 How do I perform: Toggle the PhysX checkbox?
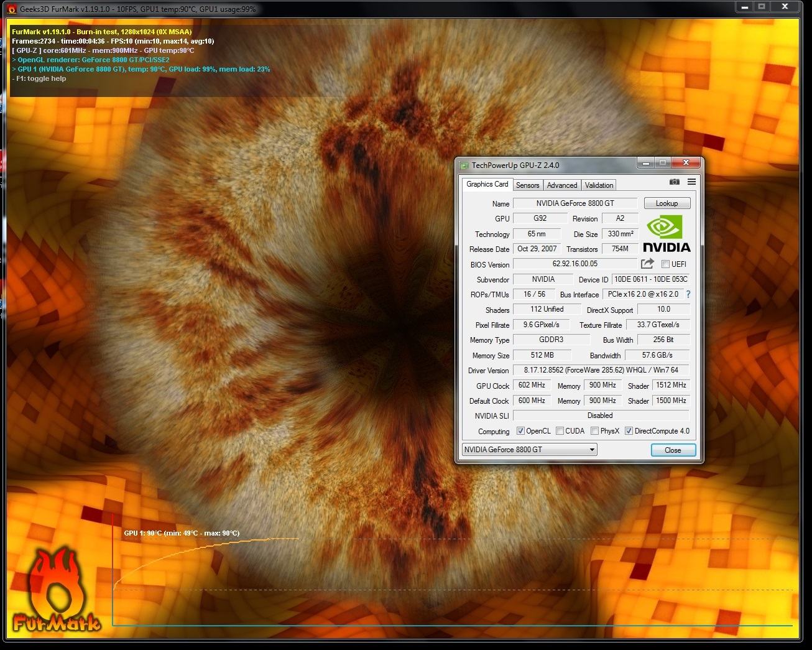click(594, 431)
